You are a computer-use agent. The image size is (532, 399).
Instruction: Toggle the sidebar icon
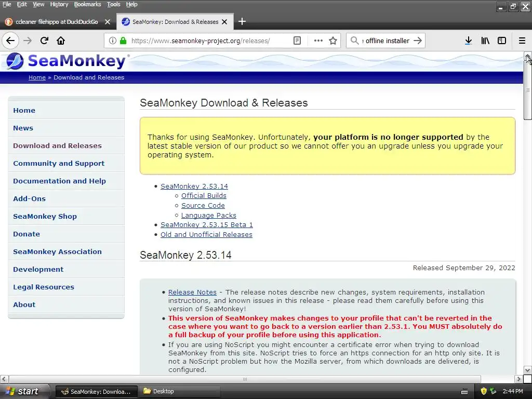coord(502,41)
